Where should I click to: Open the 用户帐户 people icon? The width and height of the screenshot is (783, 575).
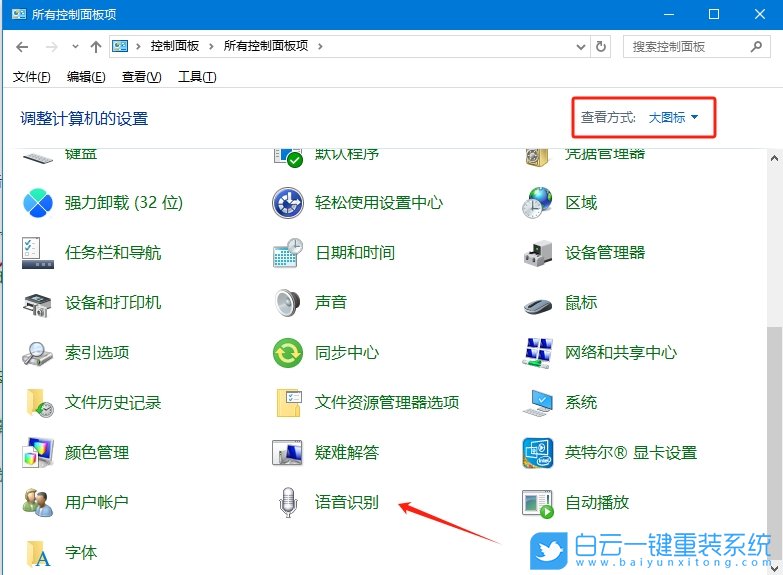coord(38,503)
